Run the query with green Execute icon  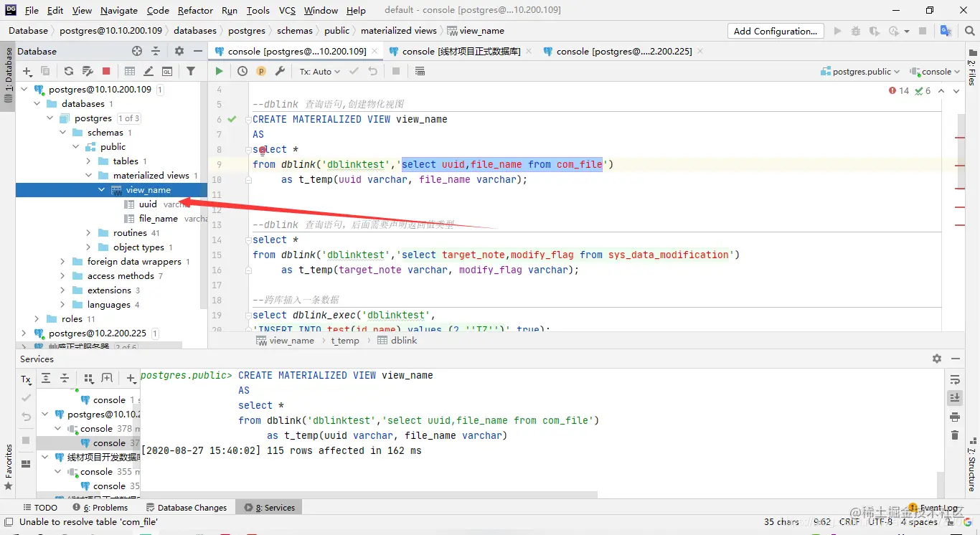tap(219, 71)
